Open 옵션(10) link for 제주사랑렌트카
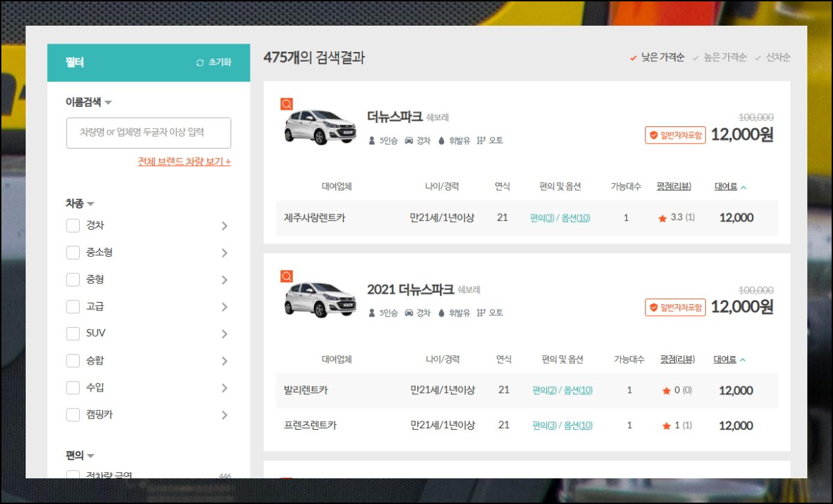 coord(575,218)
